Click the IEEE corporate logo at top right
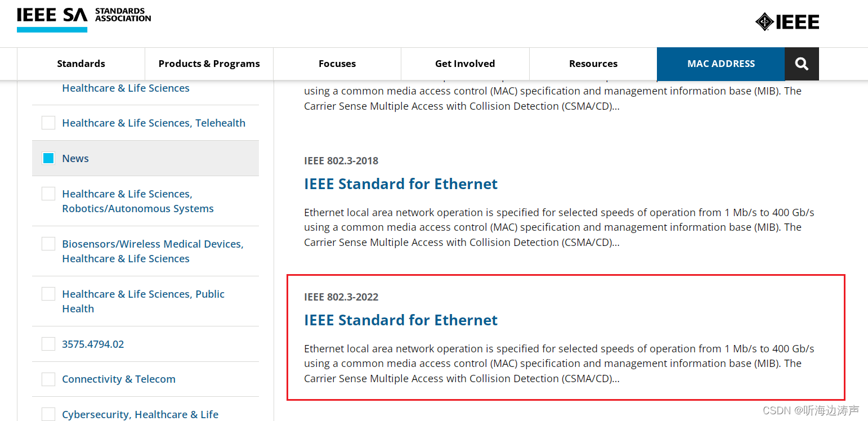 (787, 21)
